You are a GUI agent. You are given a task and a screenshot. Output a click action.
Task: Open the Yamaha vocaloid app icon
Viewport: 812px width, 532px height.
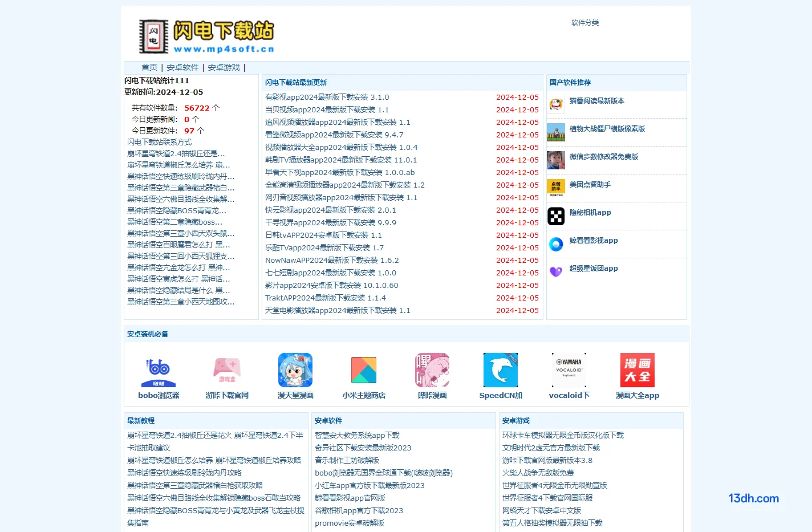pyautogui.click(x=569, y=370)
